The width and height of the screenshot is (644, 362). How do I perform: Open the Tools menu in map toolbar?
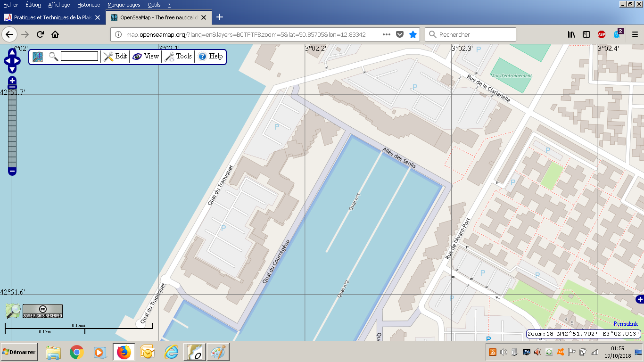pyautogui.click(x=178, y=57)
